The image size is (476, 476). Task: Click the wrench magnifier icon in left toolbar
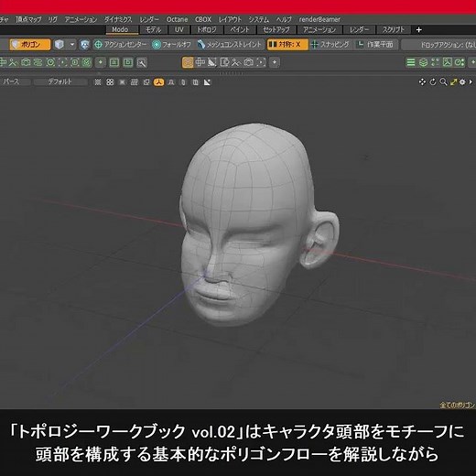coord(141,63)
